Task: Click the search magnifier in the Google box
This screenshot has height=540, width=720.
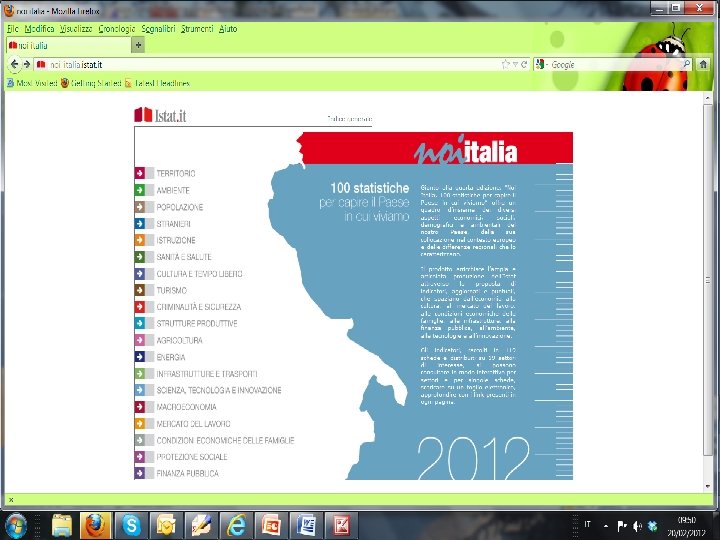Action: point(686,64)
